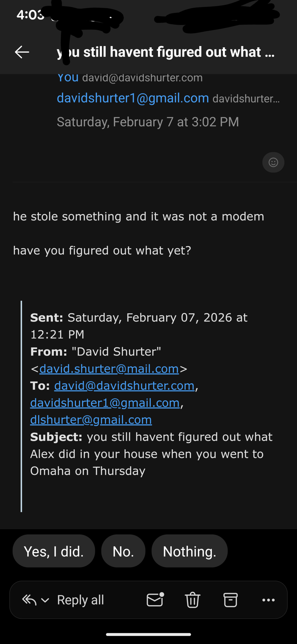This screenshot has width=297, height=644.
Task: Open the dlshurter@gmail.com recipient link
Action: point(91,420)
